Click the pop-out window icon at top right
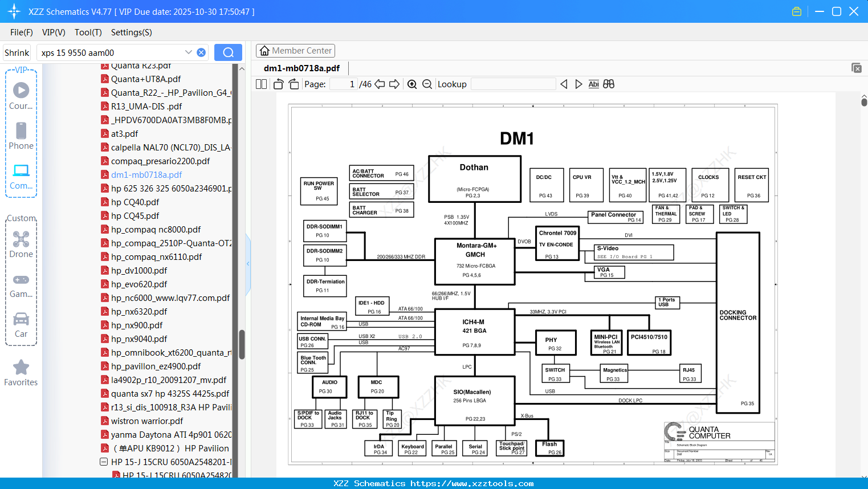This screenshot has height=489, width=868. click(857, 68)
